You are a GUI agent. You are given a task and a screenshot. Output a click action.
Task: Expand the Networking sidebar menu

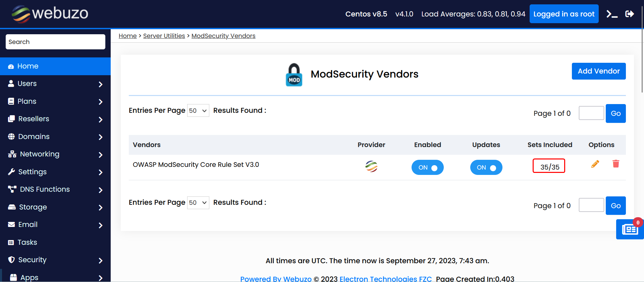(x=55, y=154)
